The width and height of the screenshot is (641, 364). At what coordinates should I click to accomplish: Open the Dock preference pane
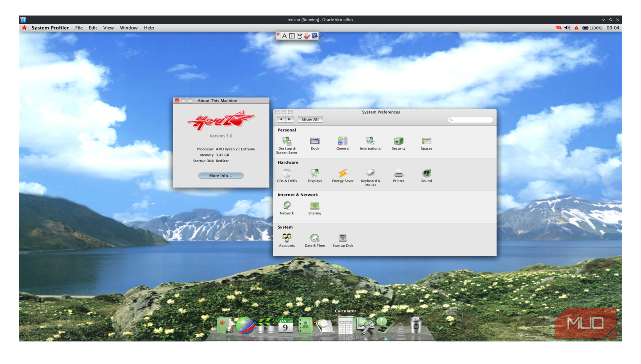pyautogui.click(x=315, y=141)
